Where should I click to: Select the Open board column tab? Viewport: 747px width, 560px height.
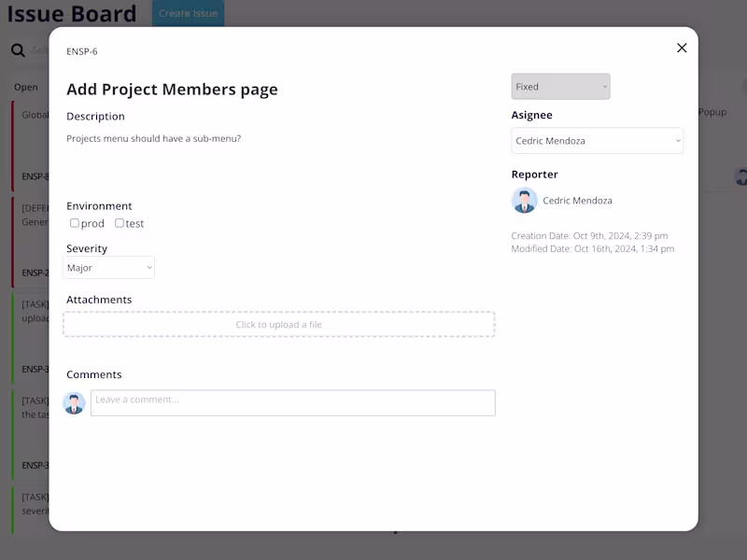click(25, 87)
